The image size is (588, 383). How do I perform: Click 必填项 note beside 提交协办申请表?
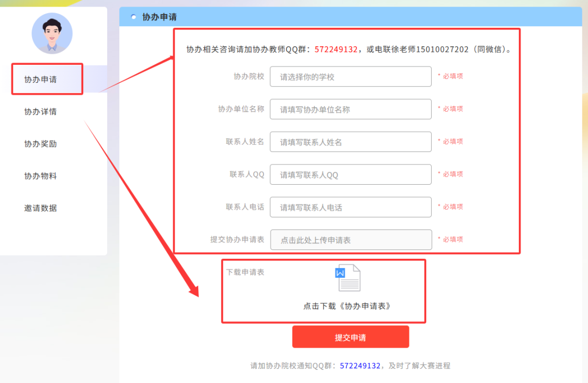[451, 239]
